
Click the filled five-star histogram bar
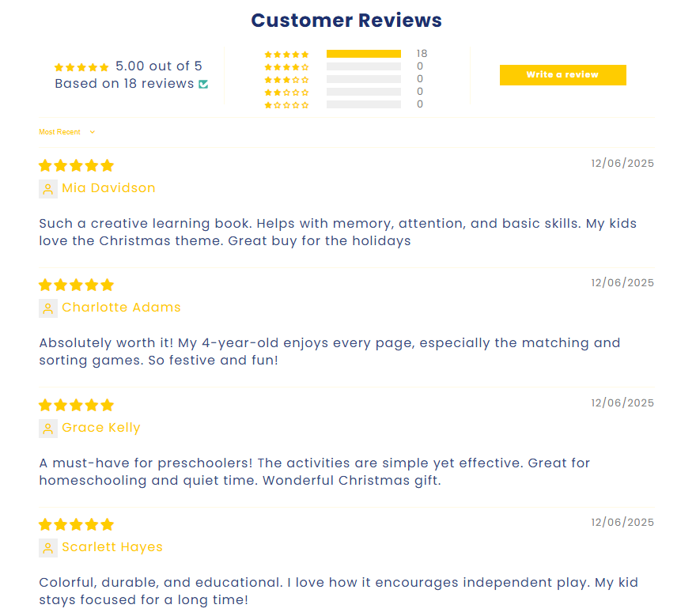[363, 54]
